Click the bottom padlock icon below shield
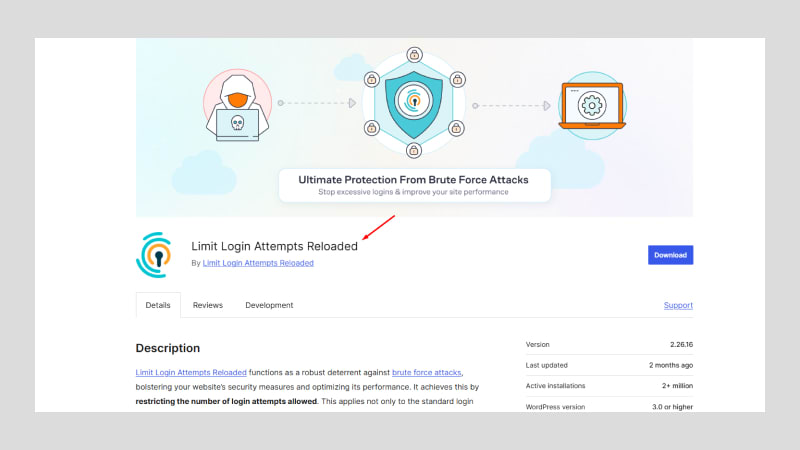The height and width of the screenshot is (450, 800). click(x=414, y=151)
